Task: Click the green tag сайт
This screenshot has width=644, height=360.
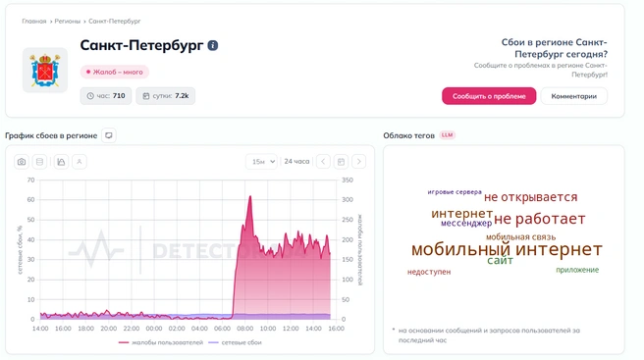Action: point(500,260)
